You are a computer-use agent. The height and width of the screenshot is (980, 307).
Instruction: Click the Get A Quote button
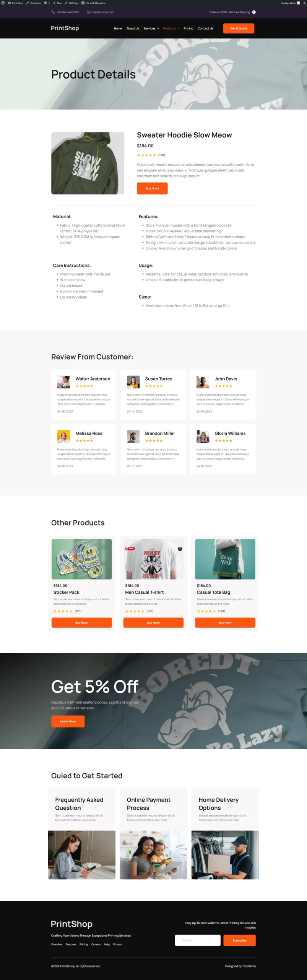click(239, 28)
